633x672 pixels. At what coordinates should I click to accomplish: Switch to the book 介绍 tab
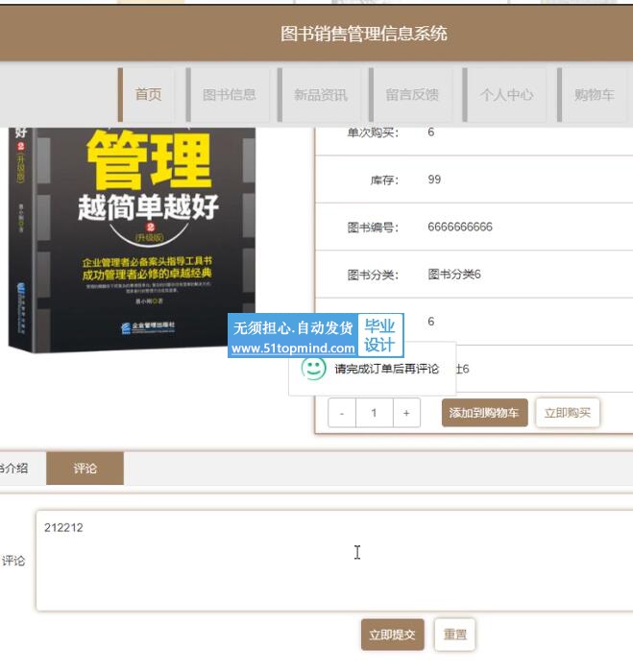pos(17,468)
